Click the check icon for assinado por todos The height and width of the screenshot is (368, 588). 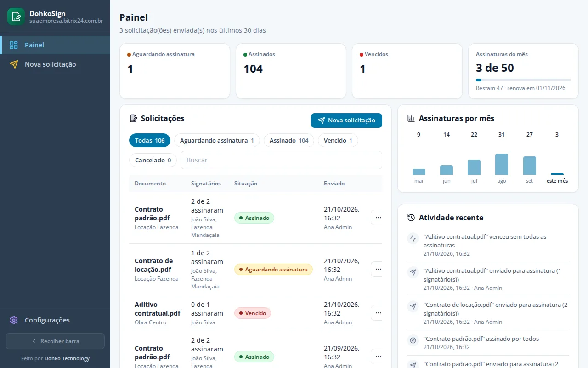tap(413, 340)
